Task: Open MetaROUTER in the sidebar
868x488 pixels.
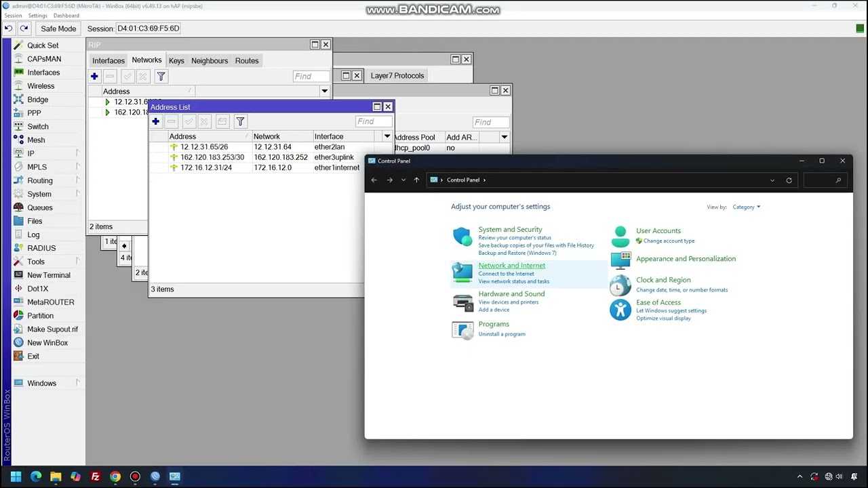Action: click(51, 302)
